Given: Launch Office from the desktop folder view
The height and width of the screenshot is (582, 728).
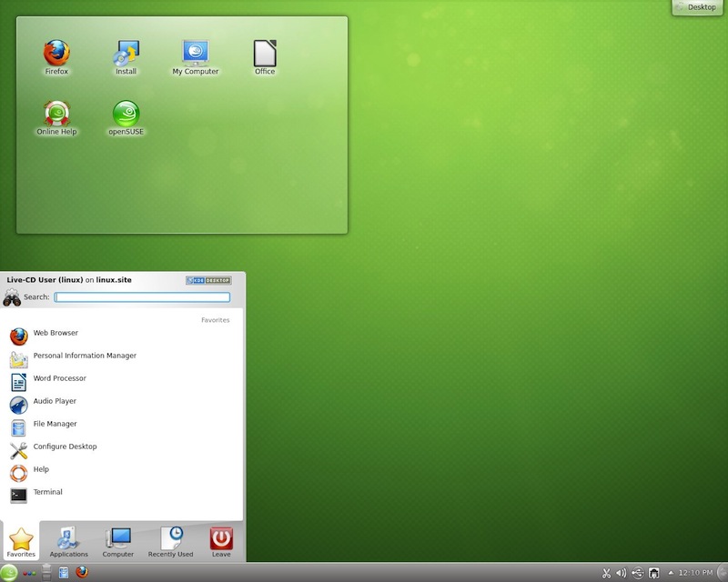Looking at the screenshot, I should [264, 53].
